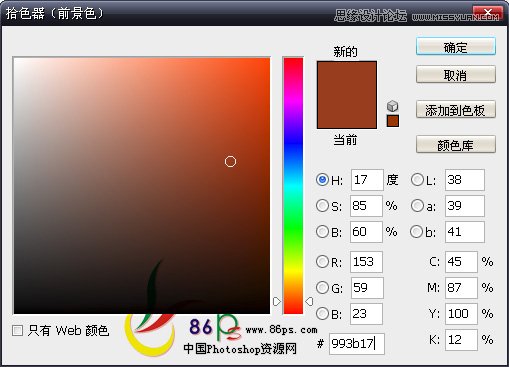Click the Y field showing 100
The width and height of the screenshot is (509, 367).
point(461,314)
